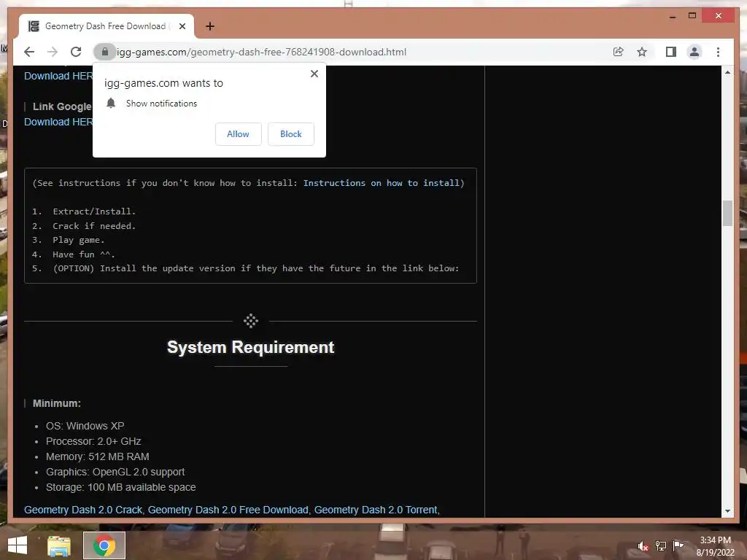Open Instructions on how to install link

point(381,183)
